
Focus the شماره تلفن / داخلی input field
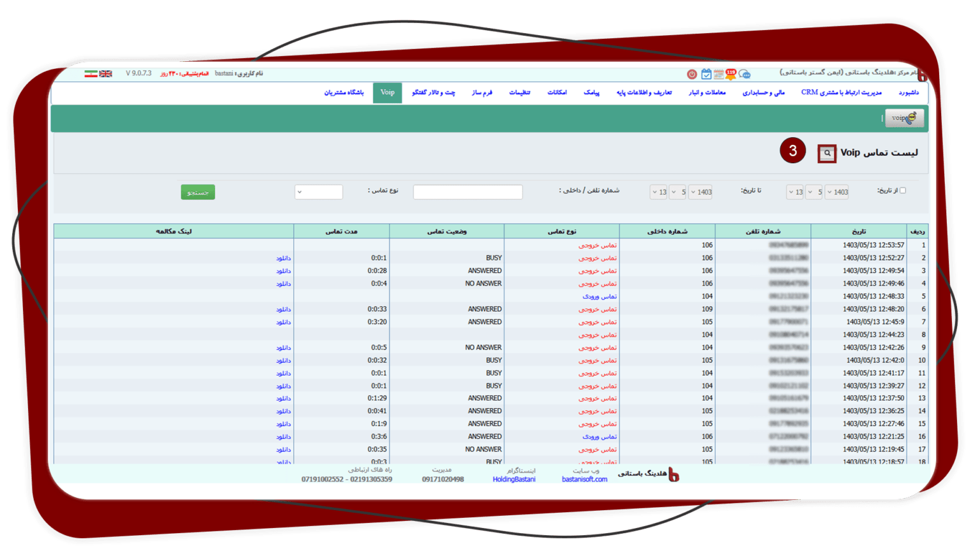click(468, 192)
